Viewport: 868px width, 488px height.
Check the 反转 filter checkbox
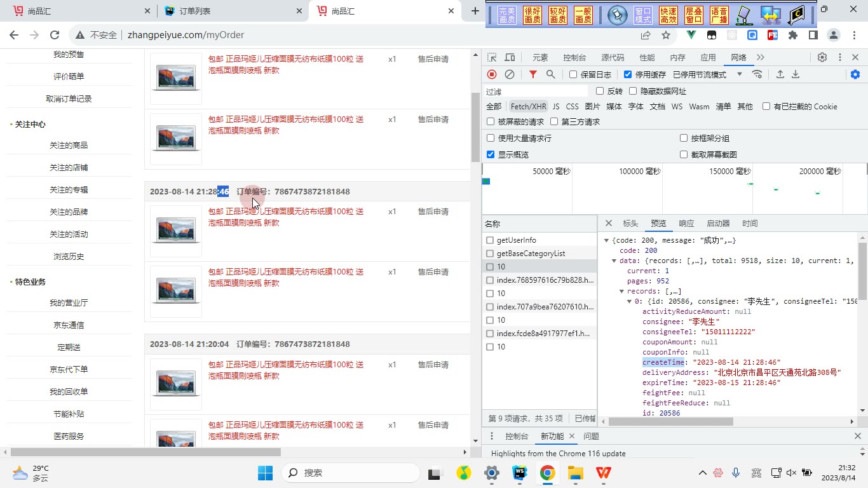click(x=600, y=91)
